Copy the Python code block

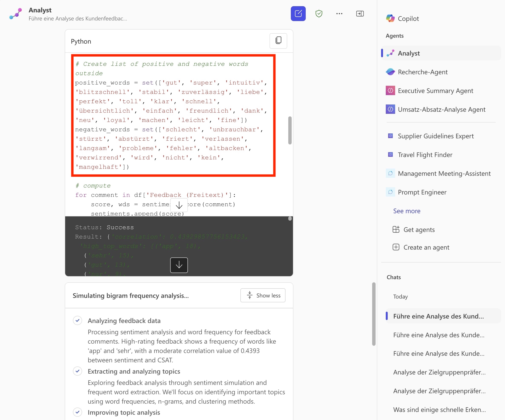(278, 41)
